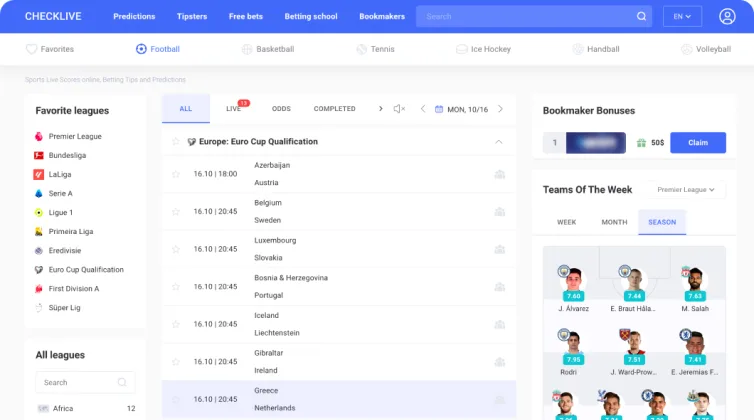Image resolution: width=754 pixels, height=420 pixels.
Task: Open the Africa leagues row
Action: [85, 408]
